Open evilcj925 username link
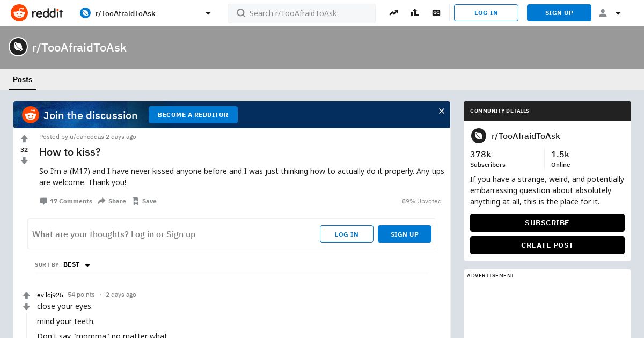The width and height of the screenshot is (644, 338). click(x=50, y=295)
